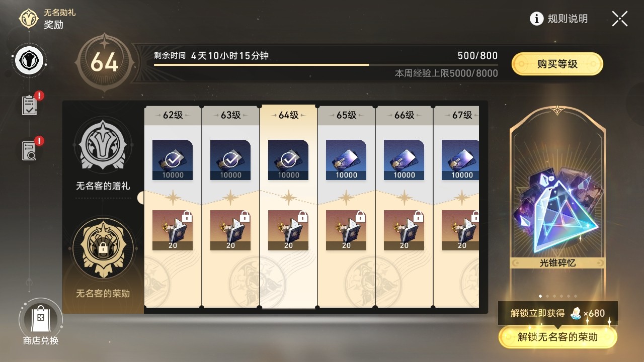Select the locked 20 book reward at 62级
Screen dimensions: 644x362
(173, 230)
